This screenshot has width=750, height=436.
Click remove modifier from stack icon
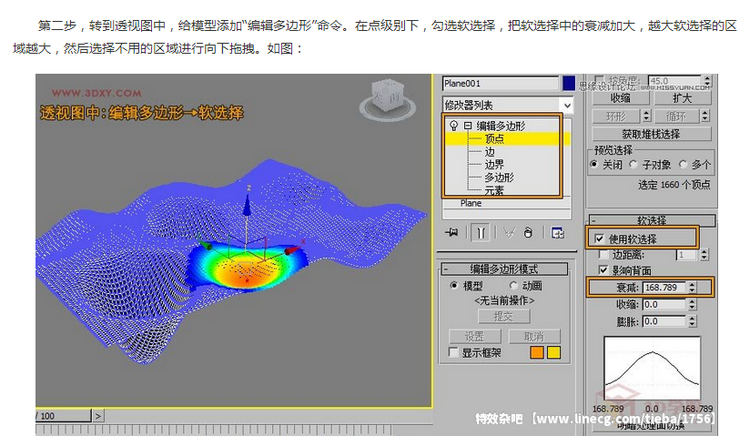pos(528,233)
